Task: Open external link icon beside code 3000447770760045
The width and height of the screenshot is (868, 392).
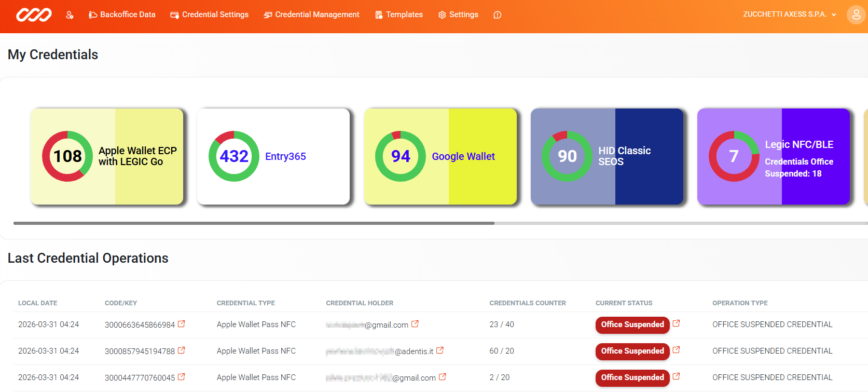Action: (182, 377)
